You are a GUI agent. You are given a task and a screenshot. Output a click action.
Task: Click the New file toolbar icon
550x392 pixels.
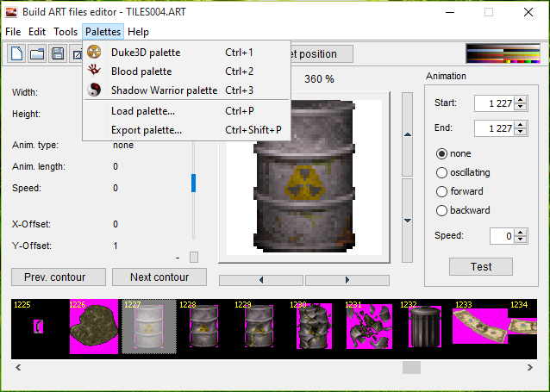[16, 53]
